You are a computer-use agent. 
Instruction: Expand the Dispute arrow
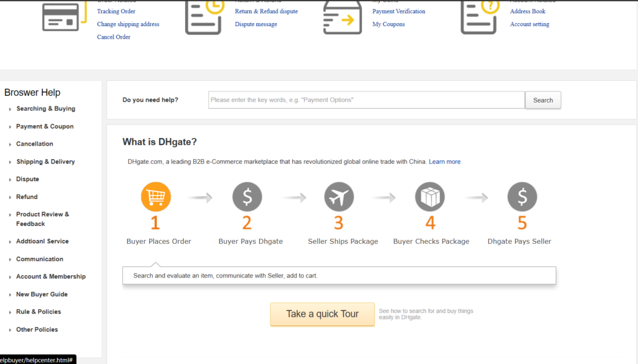pyautogui.click(x=10, y=180)
